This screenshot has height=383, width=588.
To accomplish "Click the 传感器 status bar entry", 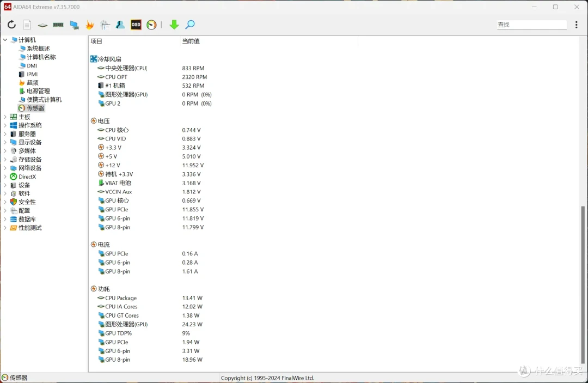I will (x=15, y=378).
